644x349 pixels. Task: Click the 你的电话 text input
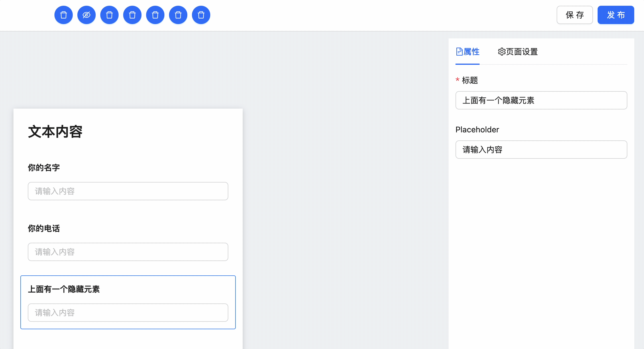128,252
